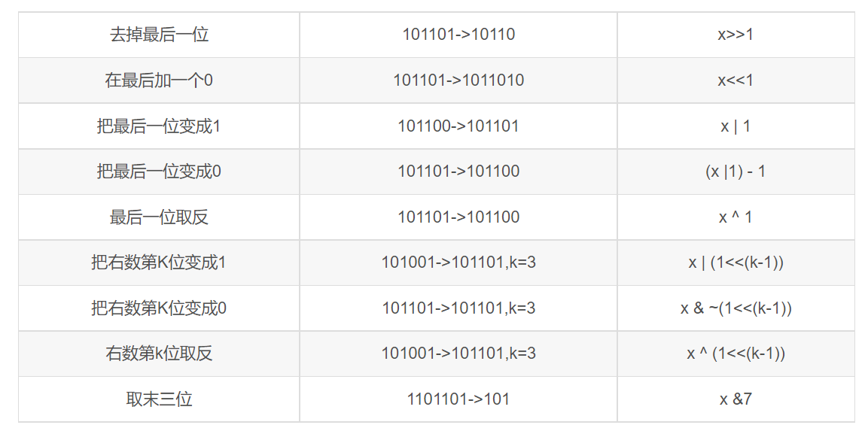Viewport: 868px width, 431px height.
Task: Select the 'x &7' expression
Action: pos(736,399)
